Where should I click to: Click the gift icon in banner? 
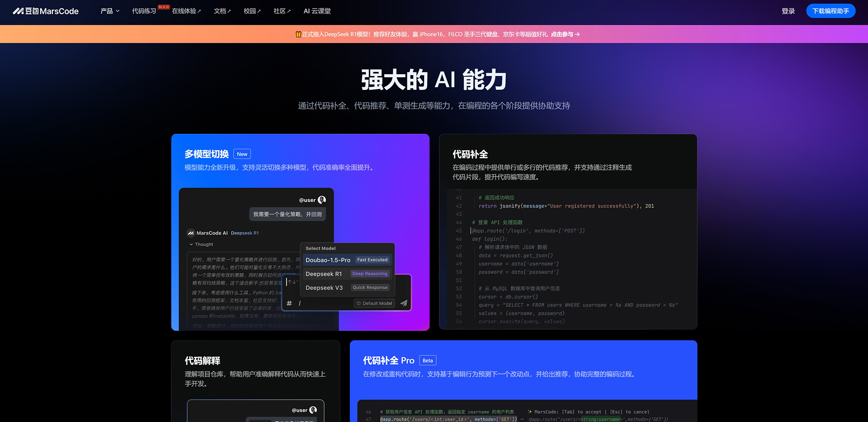tap(298, 34)
